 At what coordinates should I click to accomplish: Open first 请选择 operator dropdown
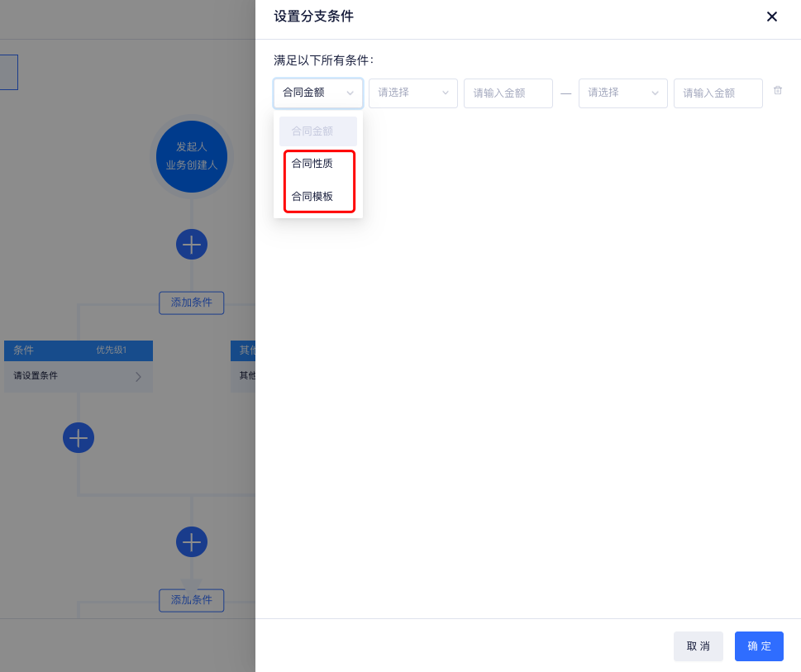413,93
